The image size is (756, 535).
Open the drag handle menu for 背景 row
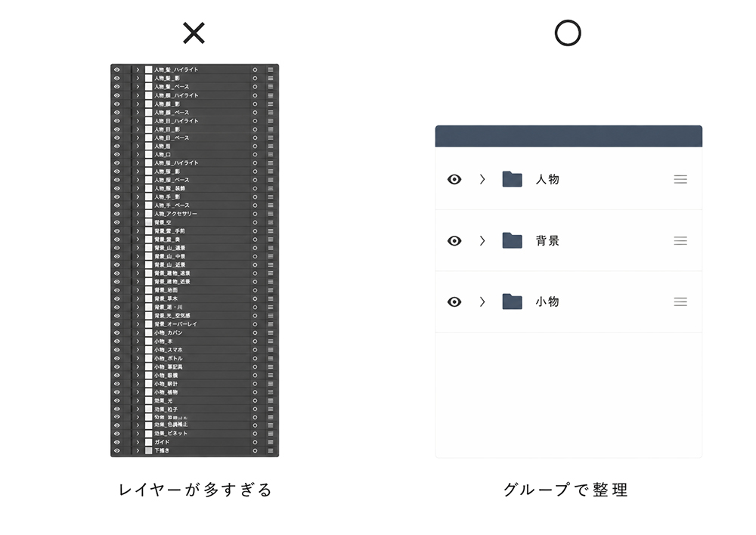click(x=680, y=240)
